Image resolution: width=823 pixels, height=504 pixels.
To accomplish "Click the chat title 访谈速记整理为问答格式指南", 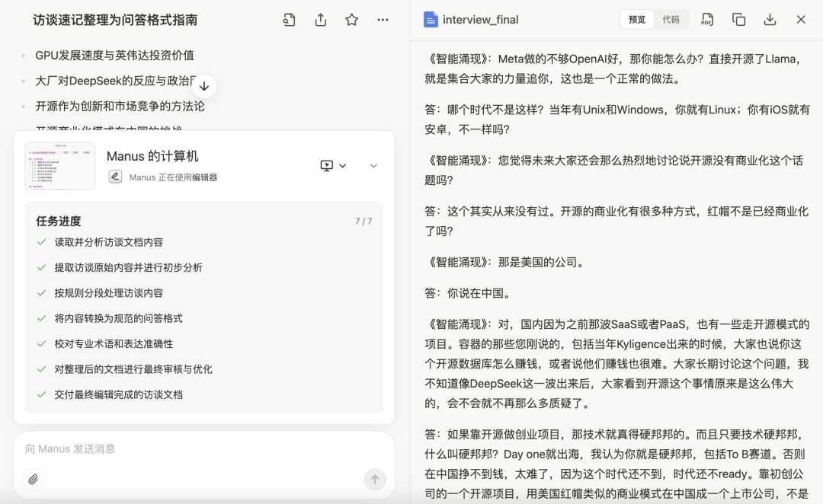I will [115, 20].
